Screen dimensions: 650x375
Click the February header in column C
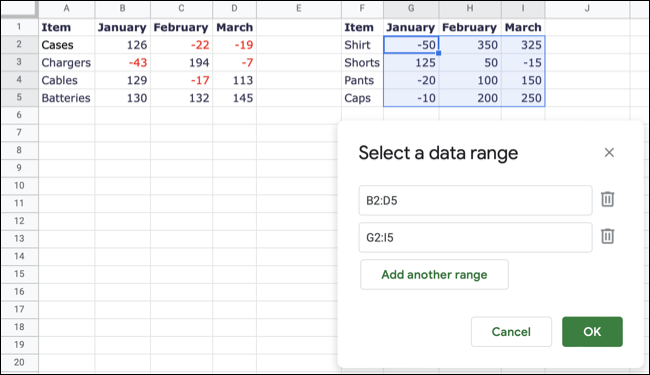[181, 27]
